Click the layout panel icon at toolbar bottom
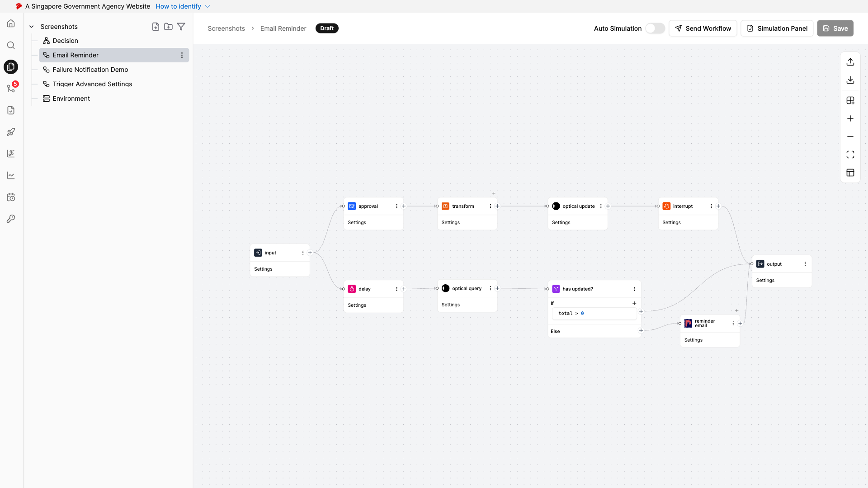The height and width of the screenshot is (488, 868). 850,173
